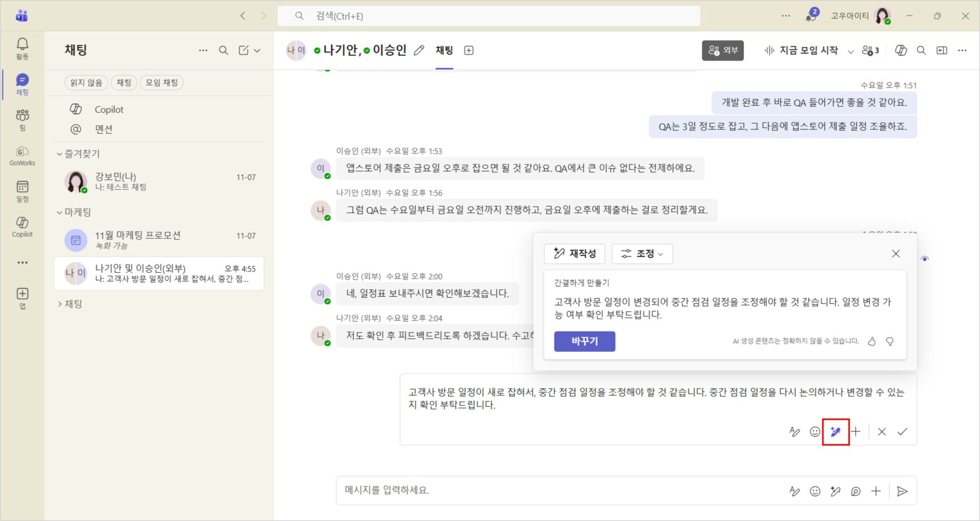
Task: Toggle the 채팅 filter chip
Action: coord(124,83)
